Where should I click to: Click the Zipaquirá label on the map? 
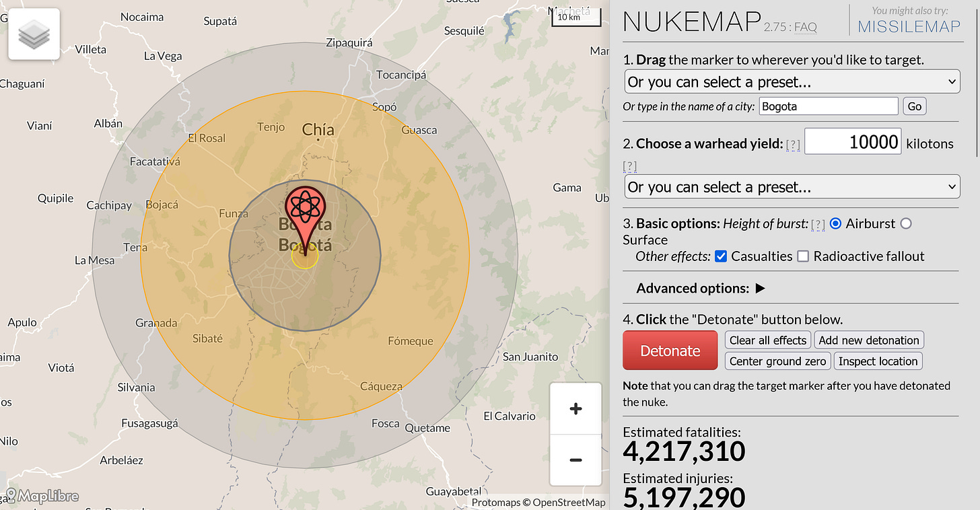pos(349,43)
